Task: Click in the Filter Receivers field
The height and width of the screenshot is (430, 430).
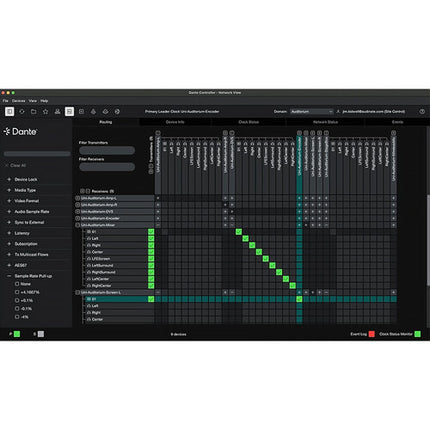Action: 107,167
